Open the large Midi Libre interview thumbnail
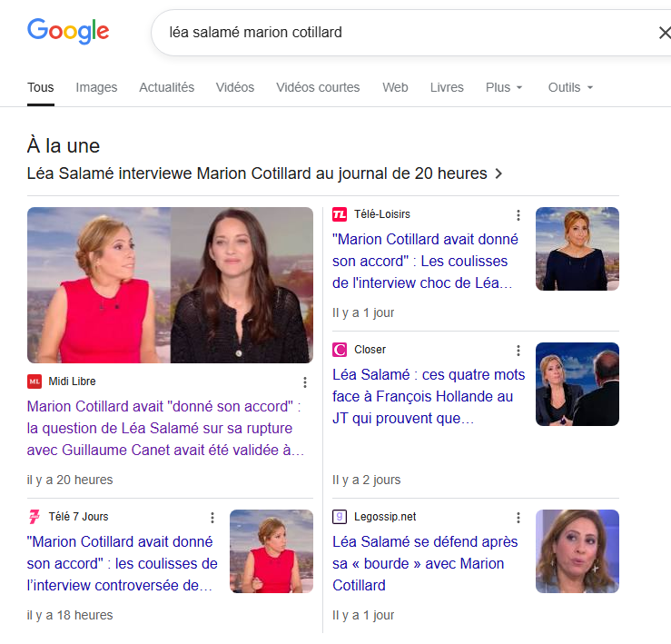Viewport: 671px width, 644px height. click(170, 285)
